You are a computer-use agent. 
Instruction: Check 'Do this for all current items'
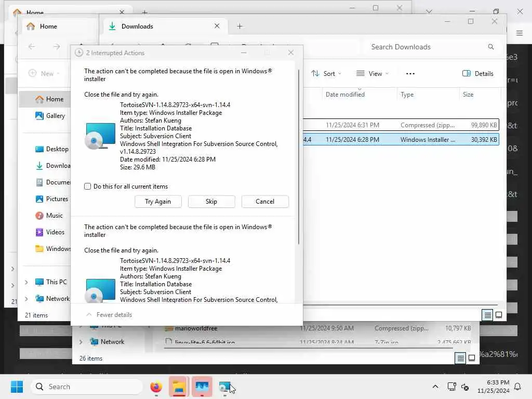pos(87,187)
